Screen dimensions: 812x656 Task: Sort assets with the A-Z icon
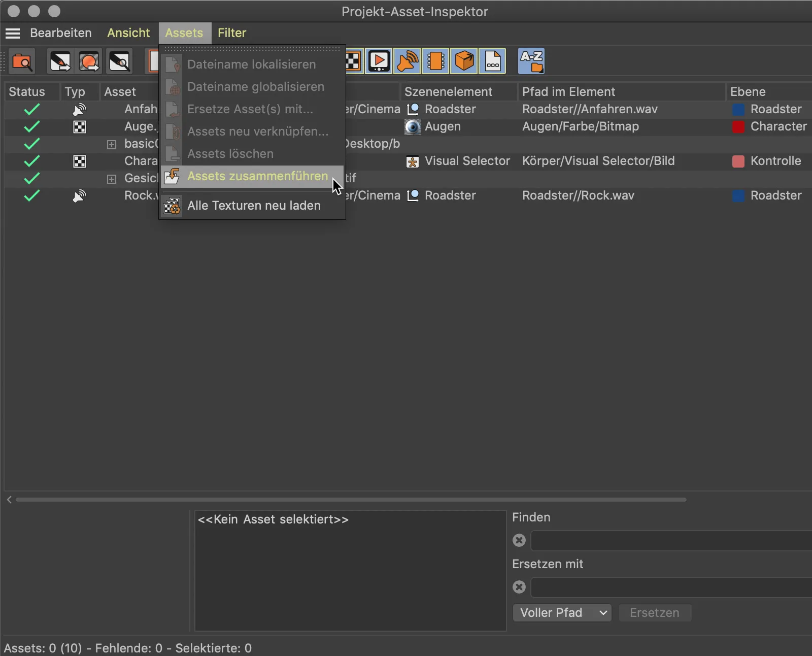[531, 61]
